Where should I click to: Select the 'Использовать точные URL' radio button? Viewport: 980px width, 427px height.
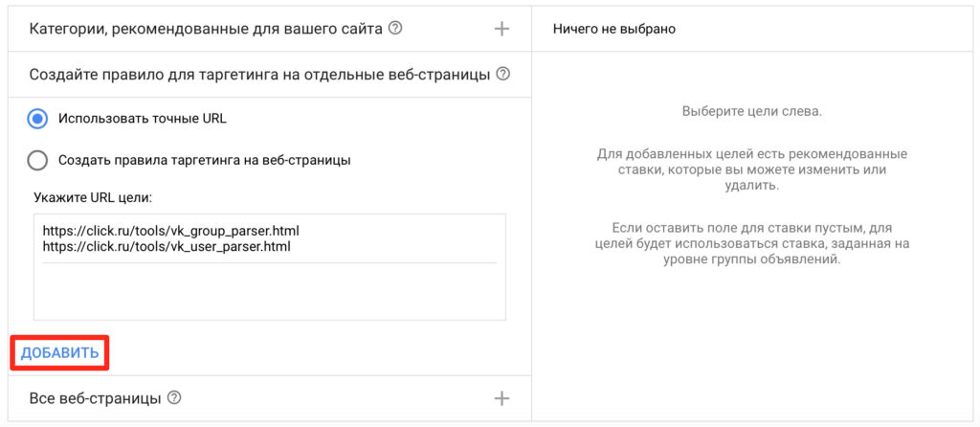click(x=38, y=119)
